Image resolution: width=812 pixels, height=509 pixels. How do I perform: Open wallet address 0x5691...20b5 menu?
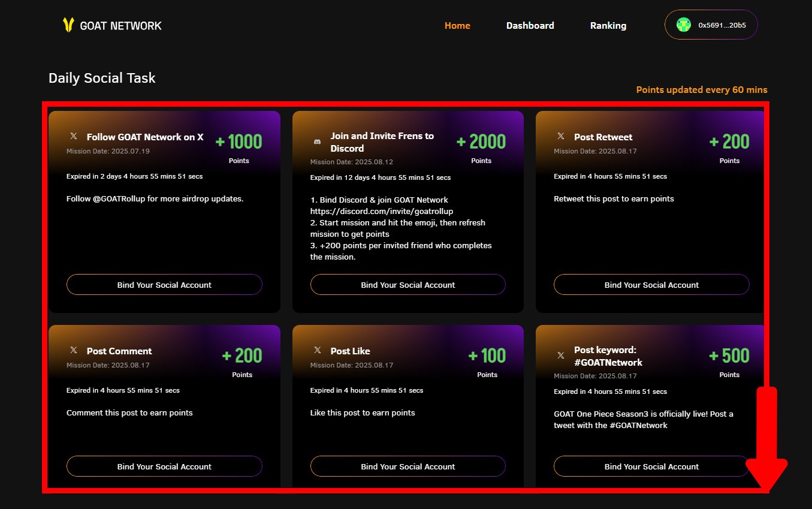point(722,25)
